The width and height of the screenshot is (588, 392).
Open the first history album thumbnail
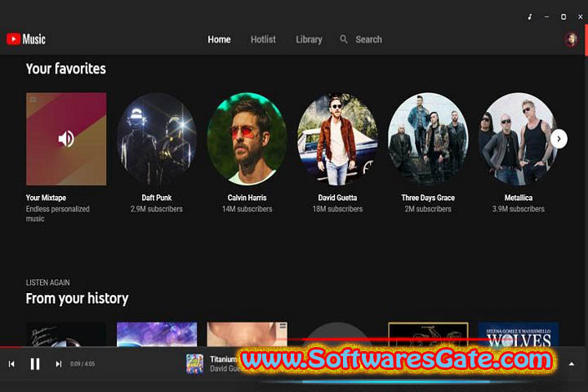click(x=66, y=334)
